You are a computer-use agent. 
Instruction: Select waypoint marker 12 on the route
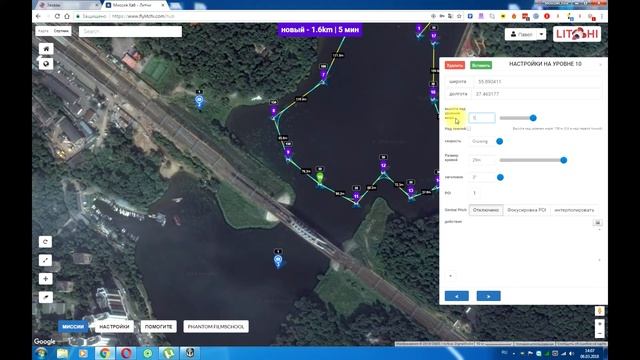383,166
